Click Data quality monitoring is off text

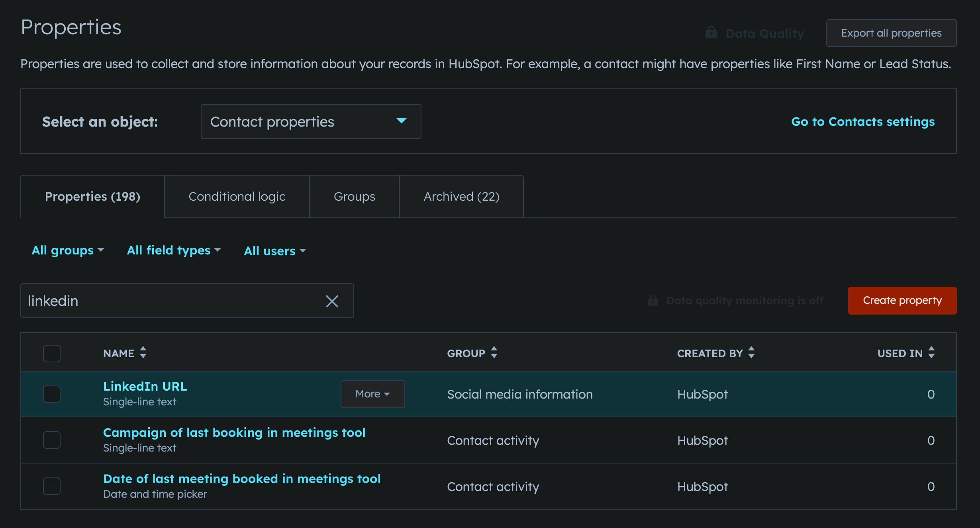[x=745, y=301]
